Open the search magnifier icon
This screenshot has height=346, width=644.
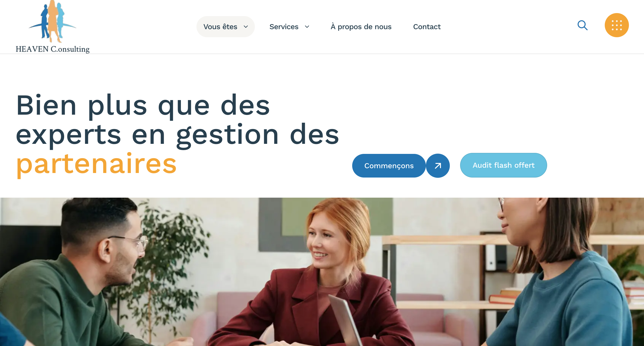pyautogui.click(x=582, y=25)
